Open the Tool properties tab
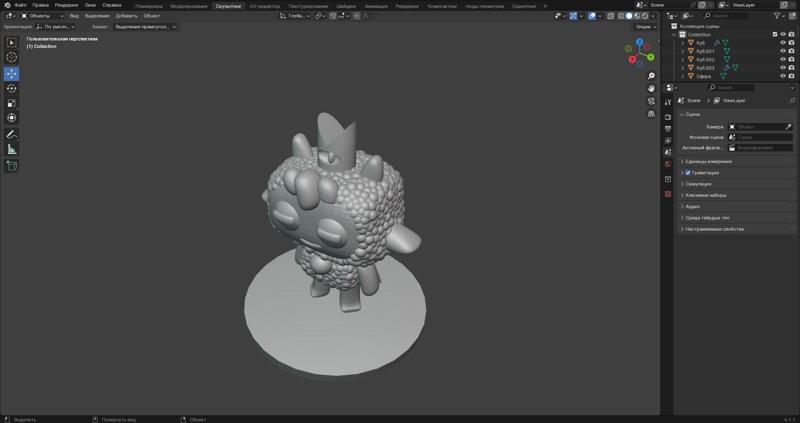The width and height of the screenshot is (800, 423). tap(668, 102)
